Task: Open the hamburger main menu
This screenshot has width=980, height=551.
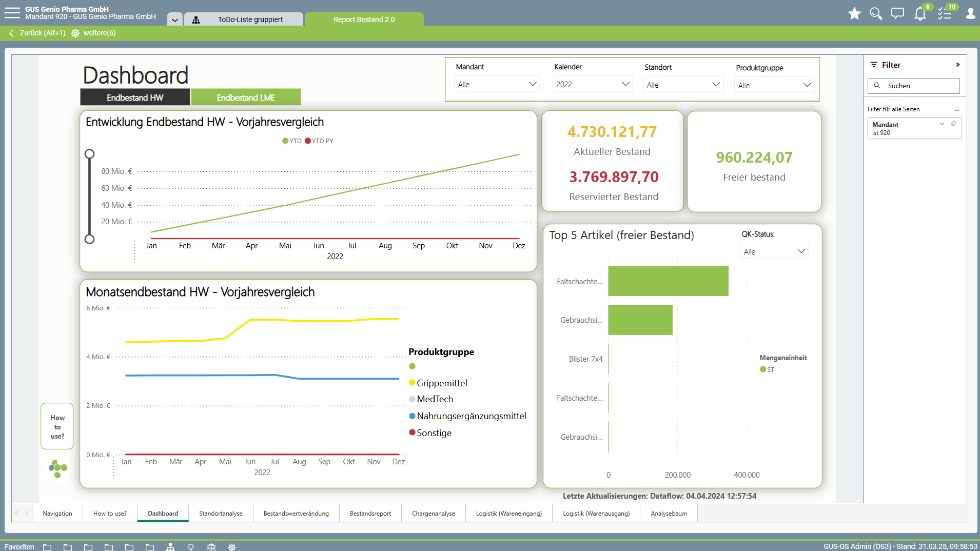Action: (x=12, y=13)
